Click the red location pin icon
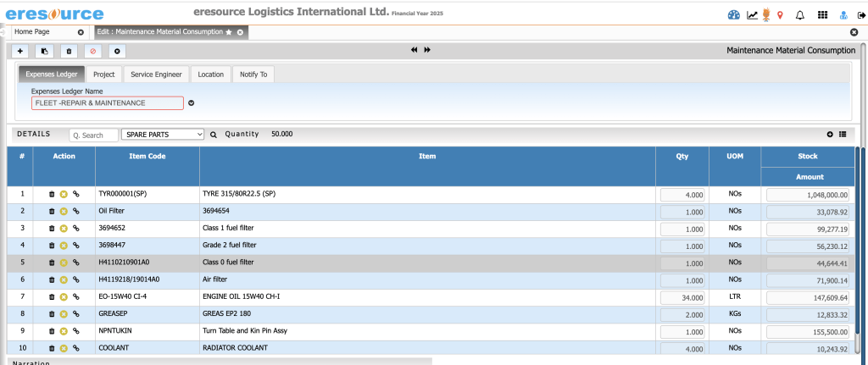 (780, 14)
